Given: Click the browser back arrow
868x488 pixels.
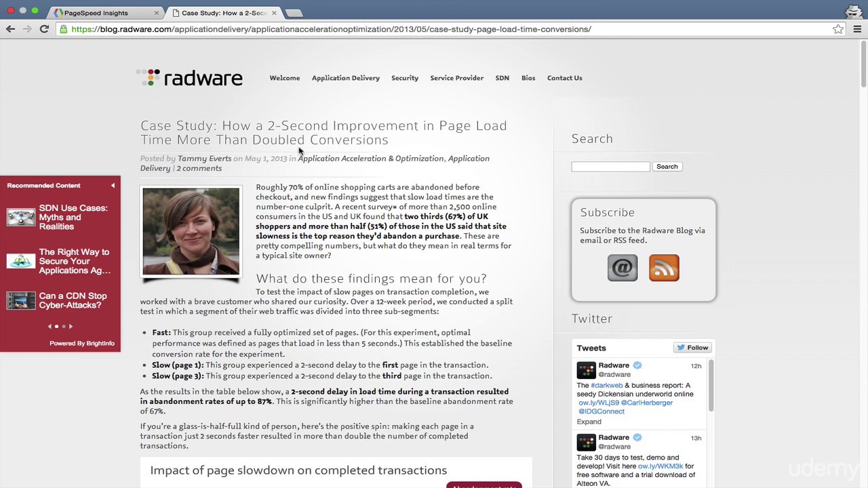Looking at the screenshot, I should tap(10, 28).
